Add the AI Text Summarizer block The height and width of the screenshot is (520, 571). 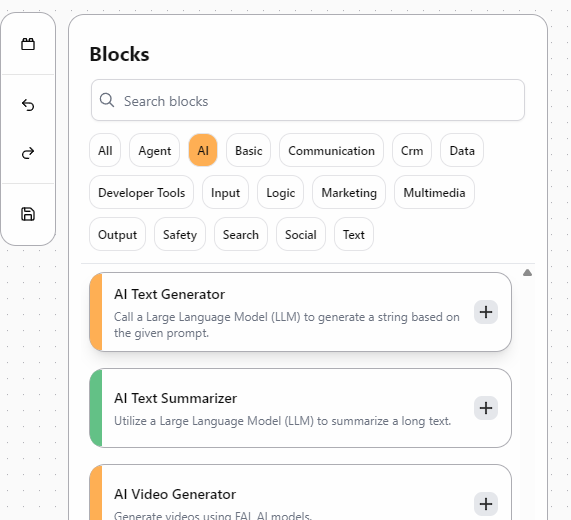486,408
